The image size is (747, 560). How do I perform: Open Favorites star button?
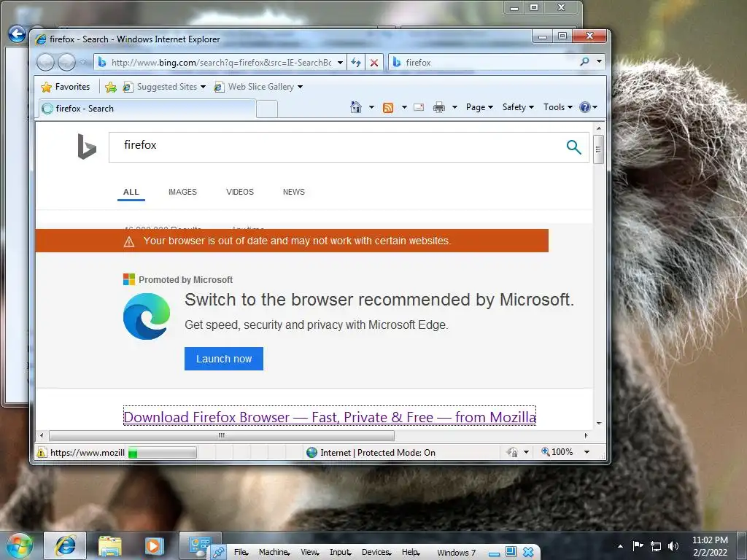[66, 87]
